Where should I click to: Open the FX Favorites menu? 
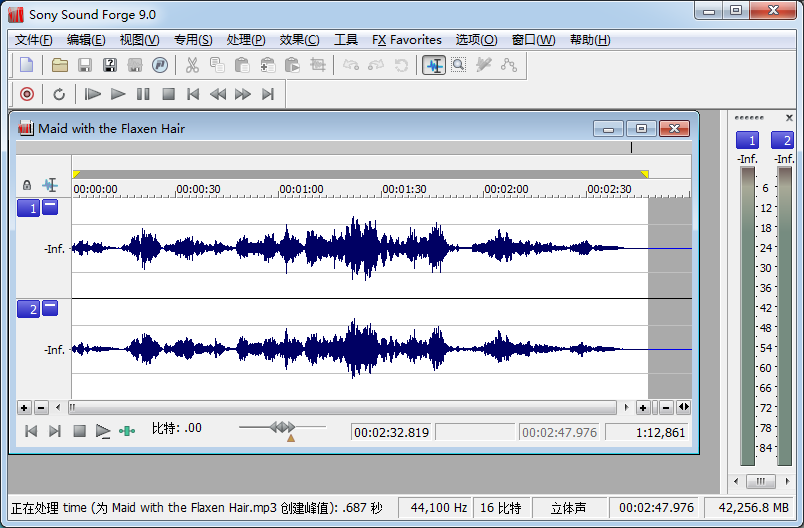click(406, 40)
